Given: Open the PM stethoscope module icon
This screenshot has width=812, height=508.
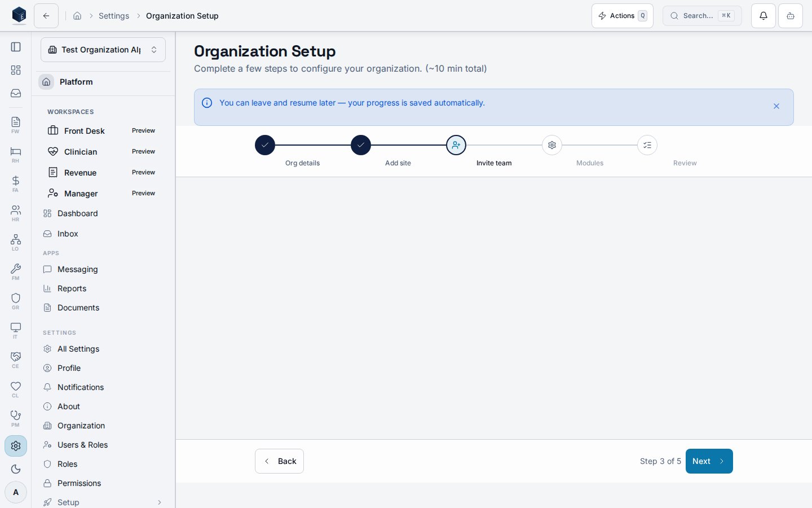Looking at the screenshot, I should click(x=16, y=418).
